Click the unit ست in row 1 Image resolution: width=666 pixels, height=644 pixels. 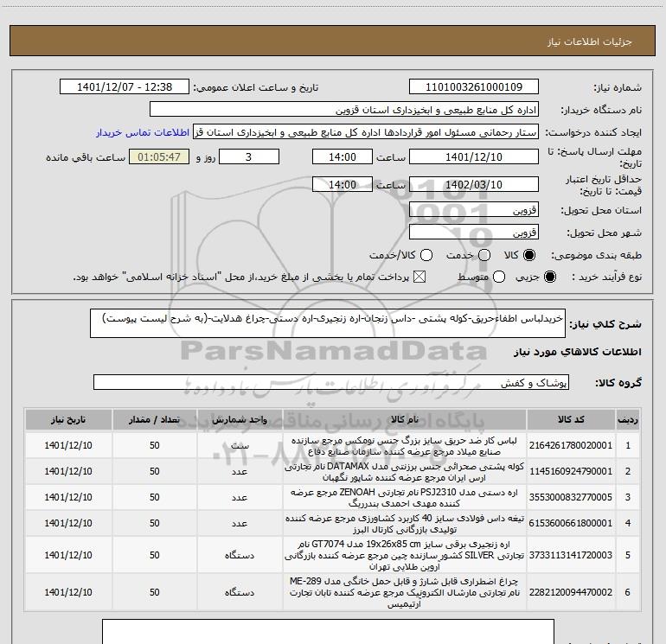[240, 445]
